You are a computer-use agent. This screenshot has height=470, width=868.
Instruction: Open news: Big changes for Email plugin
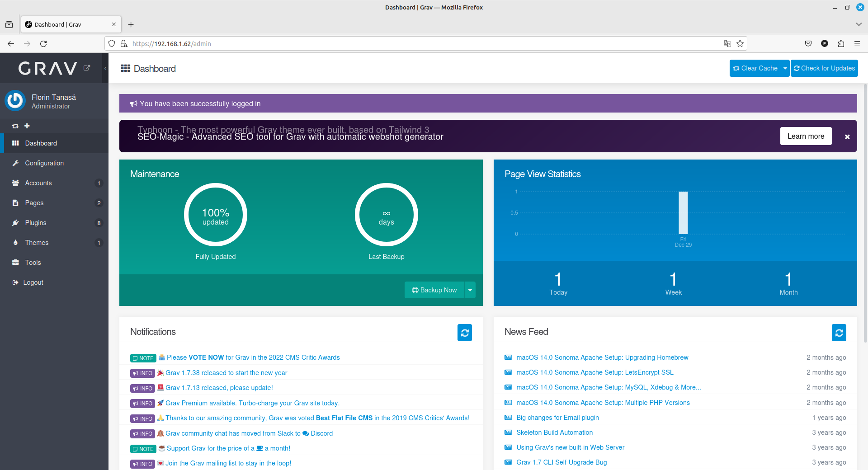coord(557,418)
